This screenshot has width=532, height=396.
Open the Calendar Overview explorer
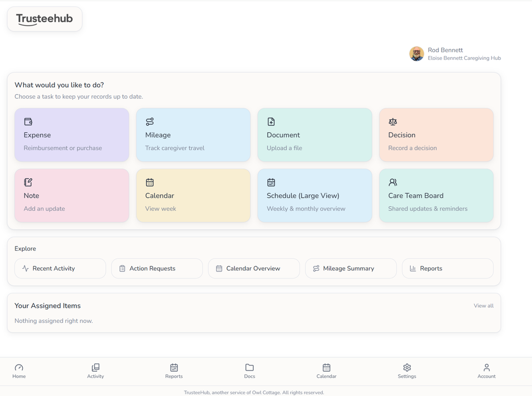[x=254, y=268]
